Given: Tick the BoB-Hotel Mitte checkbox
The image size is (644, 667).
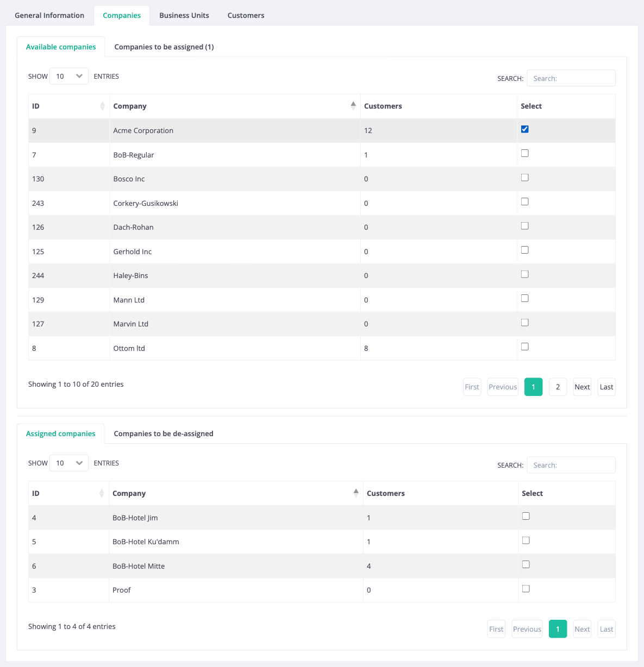Looking at the screenshot, I should [526, 564].
